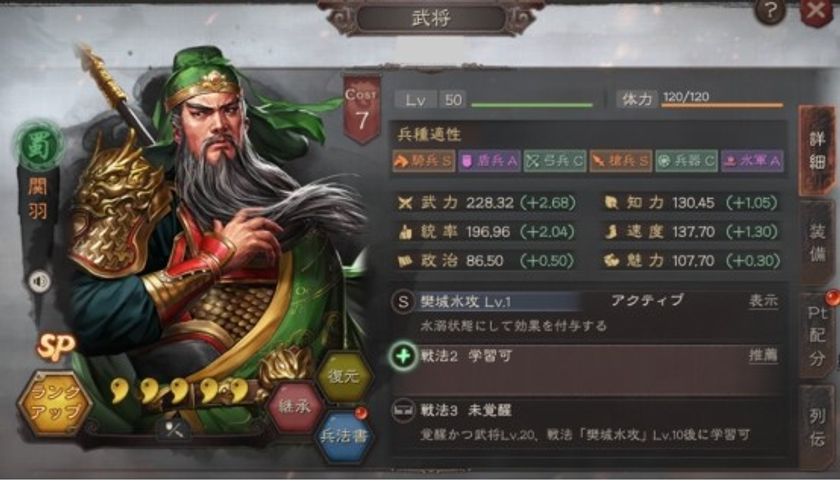Open the ランクアップ hexagon button
Image resolution: width=840 pixels, height=481 pixels.
pyautogui.click(x=55, y=403)
